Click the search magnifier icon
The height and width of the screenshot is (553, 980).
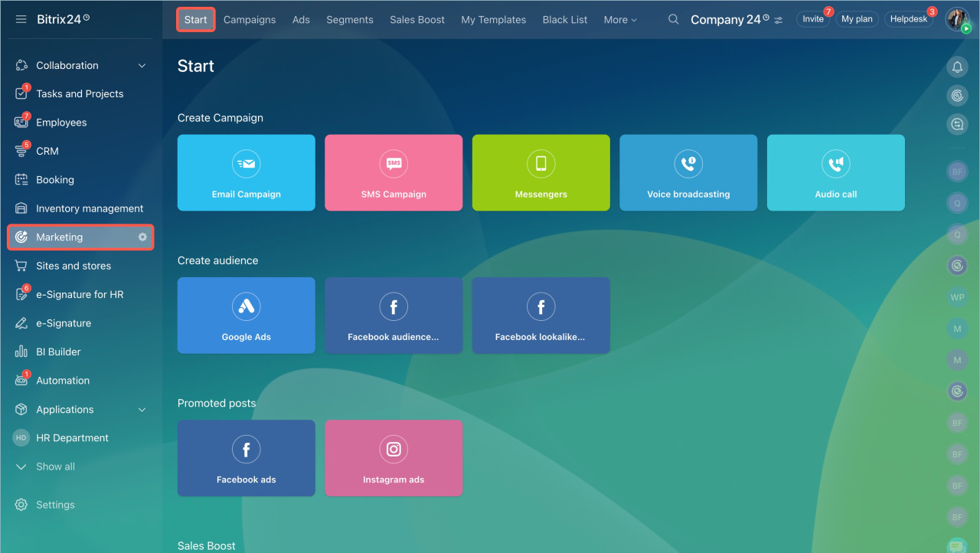(x=674, y=19)
